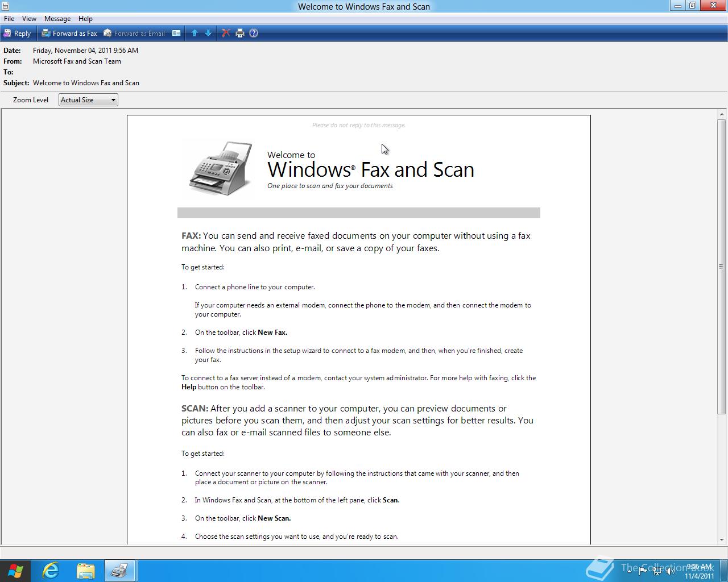Image resolution: width=728 pixels, height=582 pixels.
Task: Click the fax machine image in message
Action: 221,169
